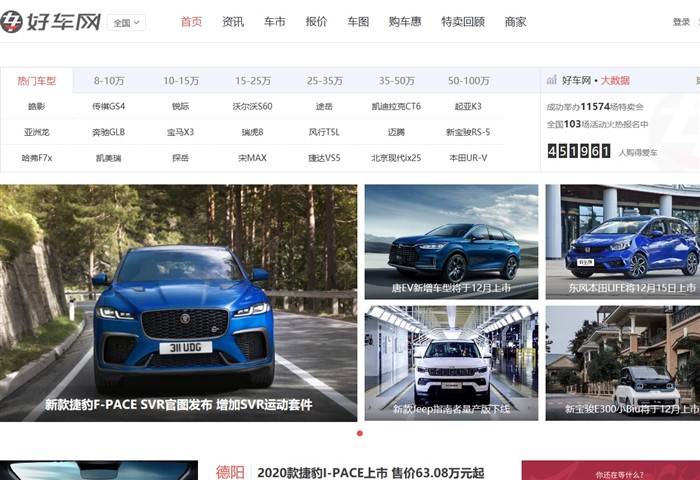Screen dimensions: 700x480
Task: Open the 购车惠 menu item
Action: (x=405, y=21)
